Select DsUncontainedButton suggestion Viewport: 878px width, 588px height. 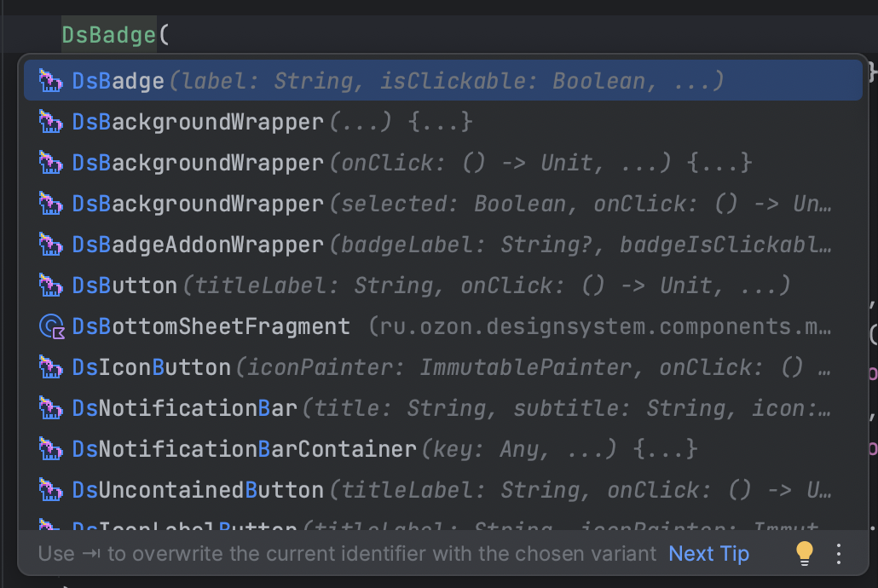pos(442,489)
